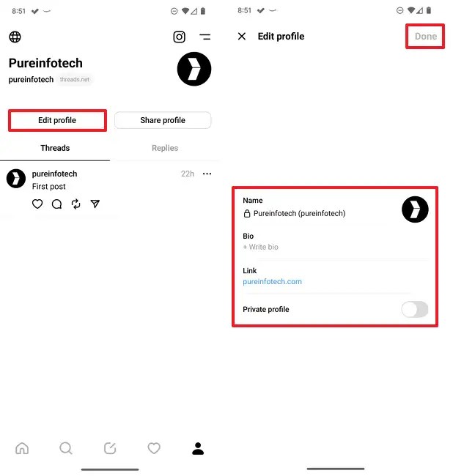Tap the Share profile button

coord(163,120)
